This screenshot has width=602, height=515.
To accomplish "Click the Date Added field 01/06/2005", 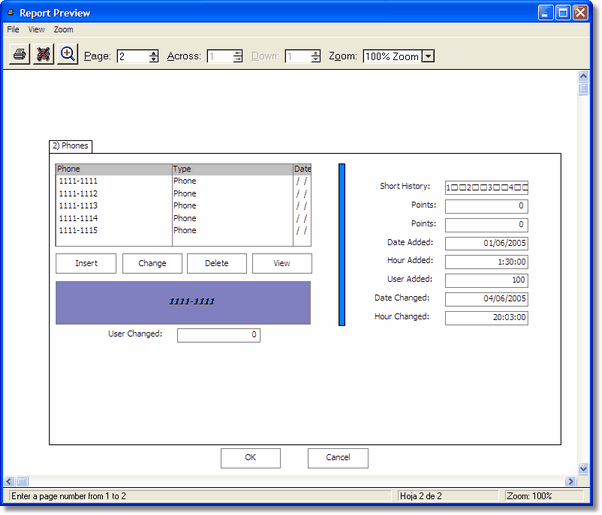I will coord(486,243).
